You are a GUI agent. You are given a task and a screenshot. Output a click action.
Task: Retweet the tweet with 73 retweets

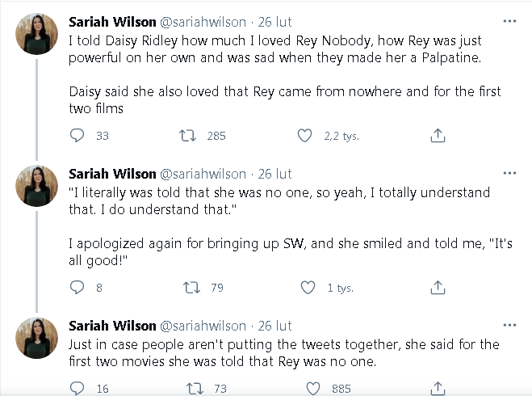click(x=194, y=389)
